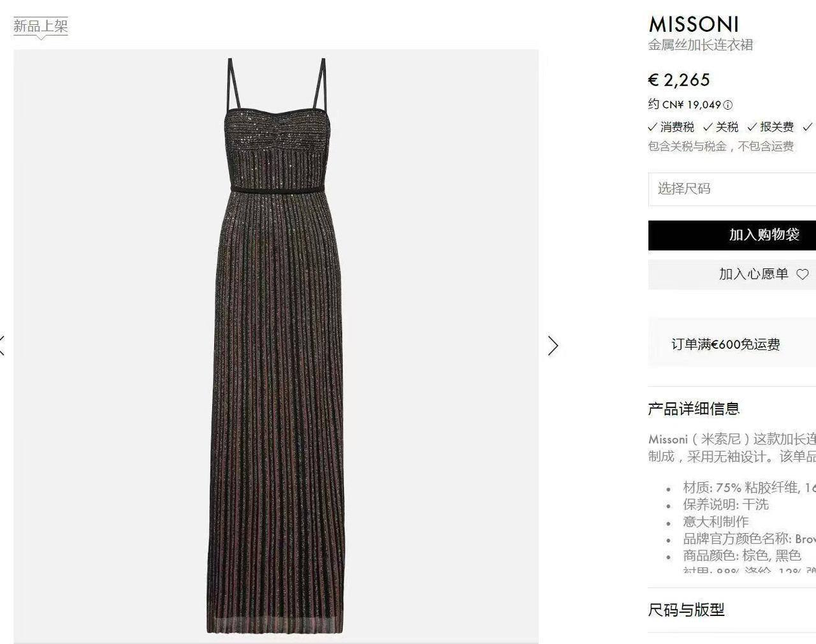Click the 金属丝加长连衣裙 product title

701,45
